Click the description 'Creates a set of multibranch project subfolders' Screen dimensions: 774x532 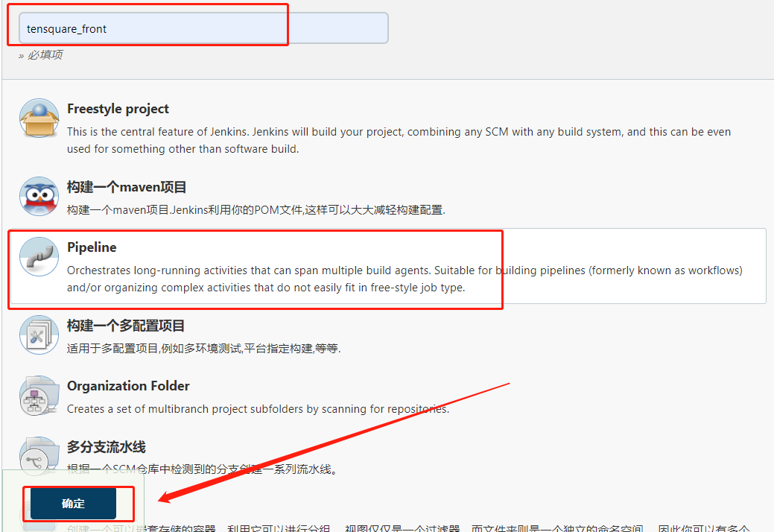(258, 409)
